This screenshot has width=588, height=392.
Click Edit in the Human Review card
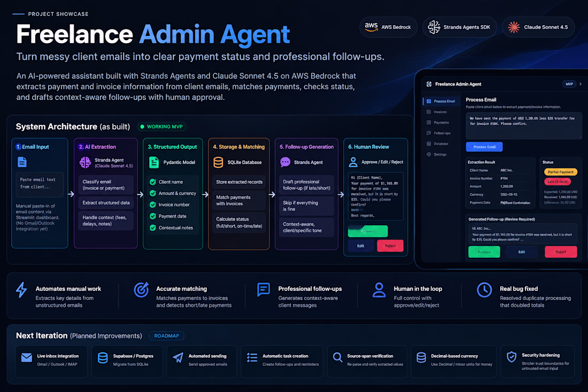[360, 245]
